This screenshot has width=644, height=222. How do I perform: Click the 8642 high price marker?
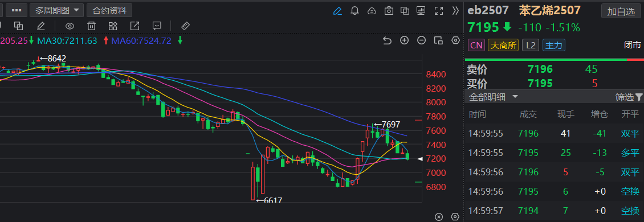[x=52, y=59]
